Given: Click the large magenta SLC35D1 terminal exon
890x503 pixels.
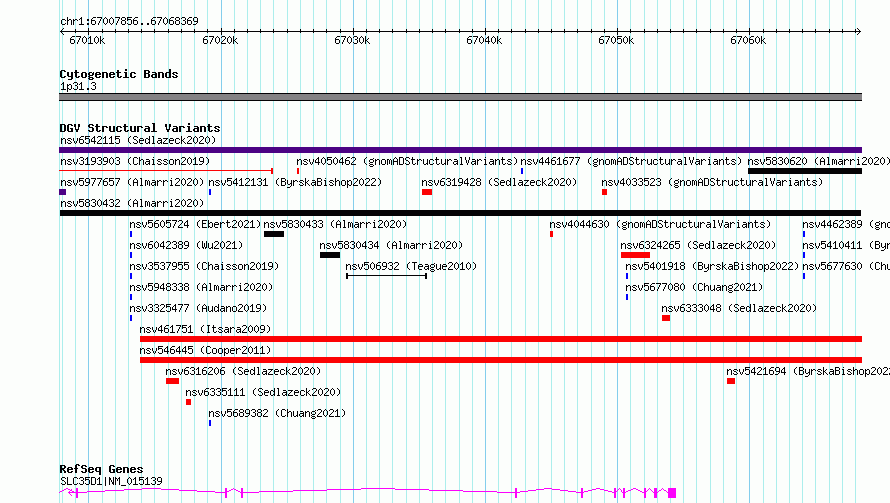Looking at the screenshot, I should point(672,492).
